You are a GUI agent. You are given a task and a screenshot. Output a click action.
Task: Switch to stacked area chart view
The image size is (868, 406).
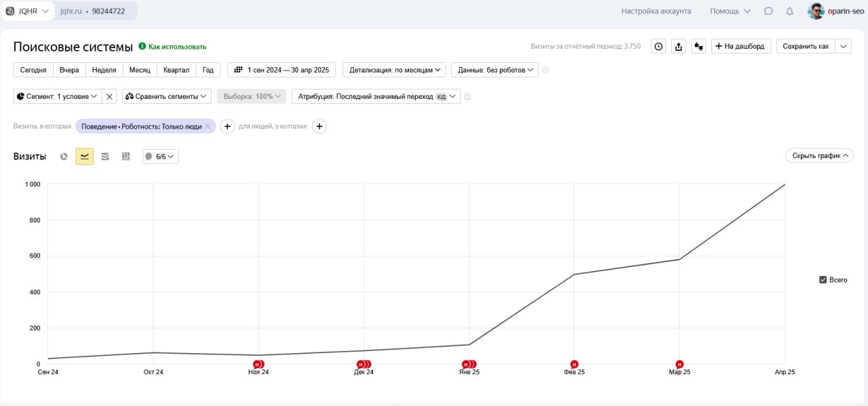coord(105,157)
